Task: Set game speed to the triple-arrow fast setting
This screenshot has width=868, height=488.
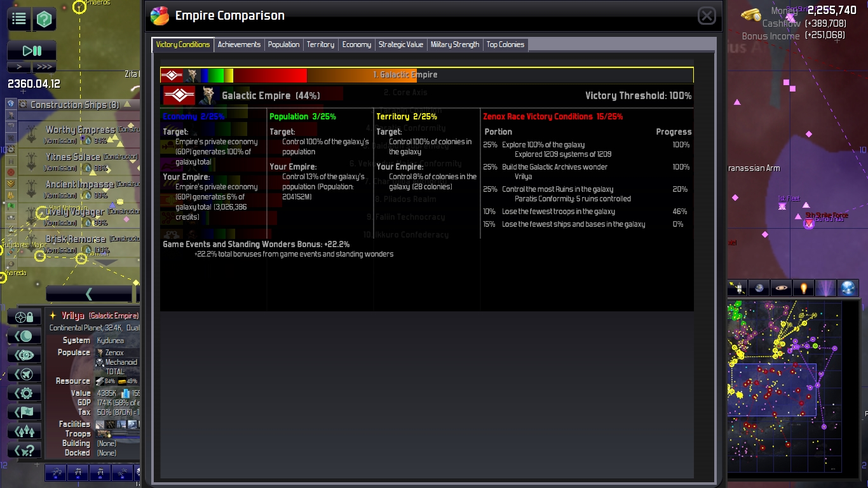Action: [x=44, y=67]
